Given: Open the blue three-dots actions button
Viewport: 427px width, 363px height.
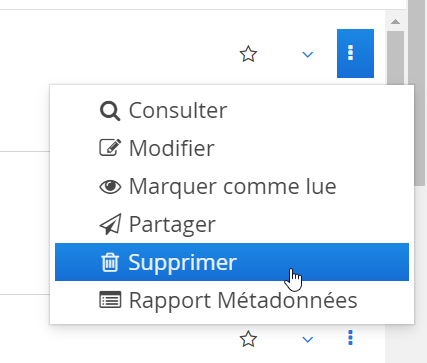Looking at the screenshot, I should (355, 53).
